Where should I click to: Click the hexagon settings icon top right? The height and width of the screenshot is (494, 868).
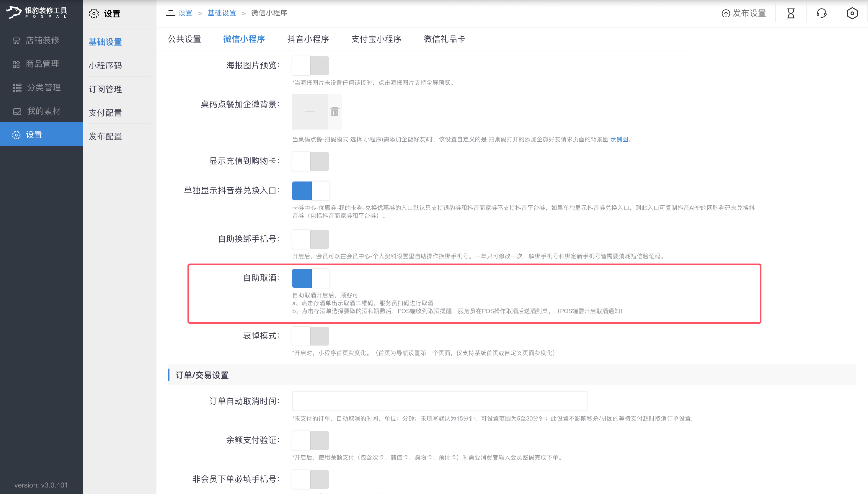852,14
